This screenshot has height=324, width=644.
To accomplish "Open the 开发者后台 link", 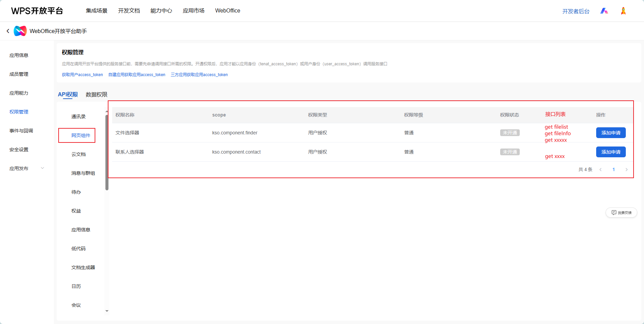I will click(576, 11).
